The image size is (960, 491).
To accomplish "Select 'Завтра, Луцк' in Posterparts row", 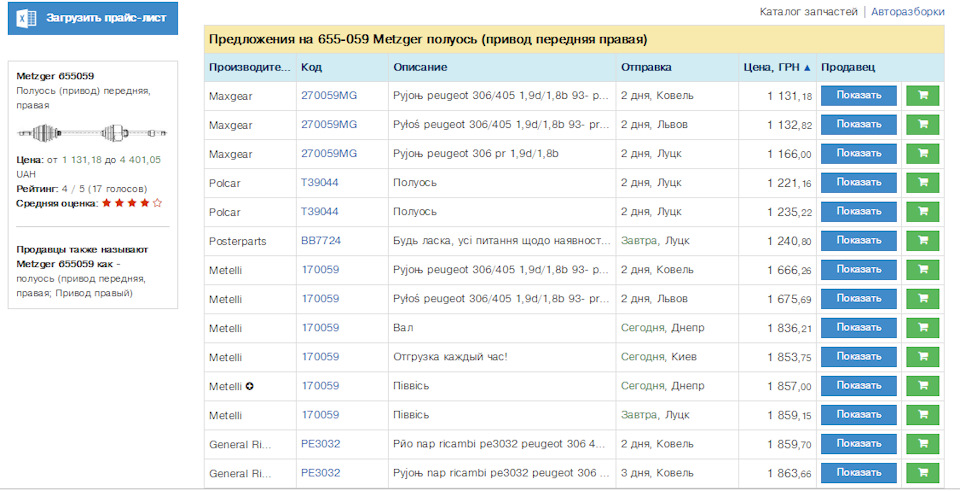I will 655,241.
